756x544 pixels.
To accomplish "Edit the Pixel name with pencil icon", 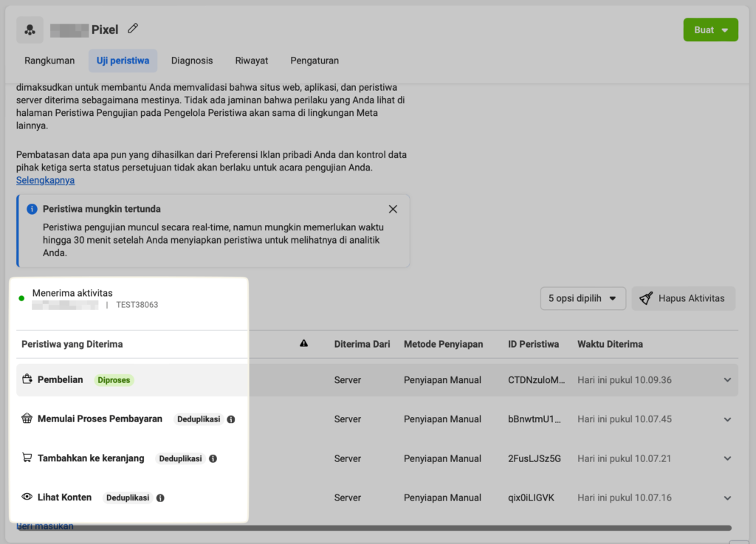I will coord(133,29).
